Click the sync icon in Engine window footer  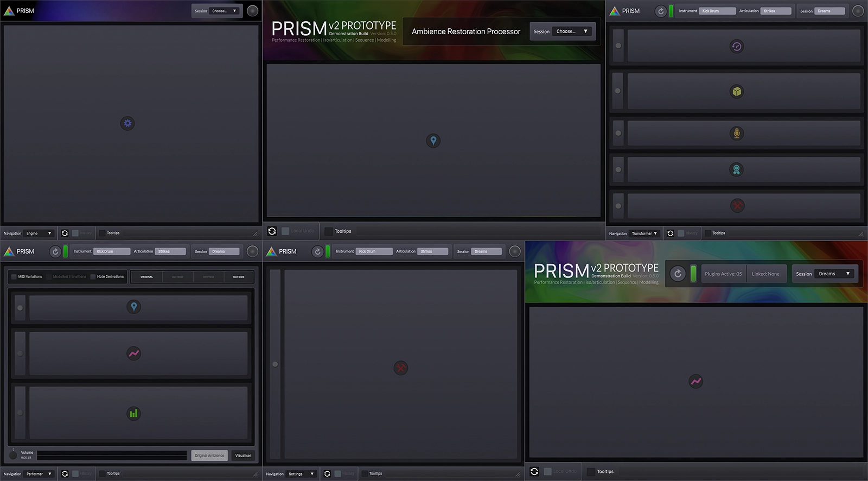click(65, 233)
